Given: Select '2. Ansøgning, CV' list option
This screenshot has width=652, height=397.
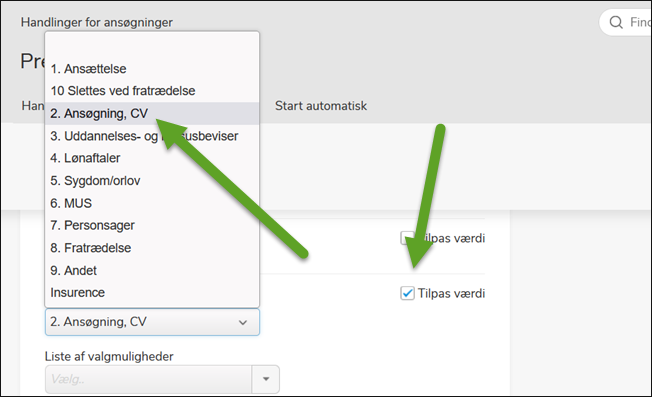Looking at the screenshot, I should pos(152,113).
